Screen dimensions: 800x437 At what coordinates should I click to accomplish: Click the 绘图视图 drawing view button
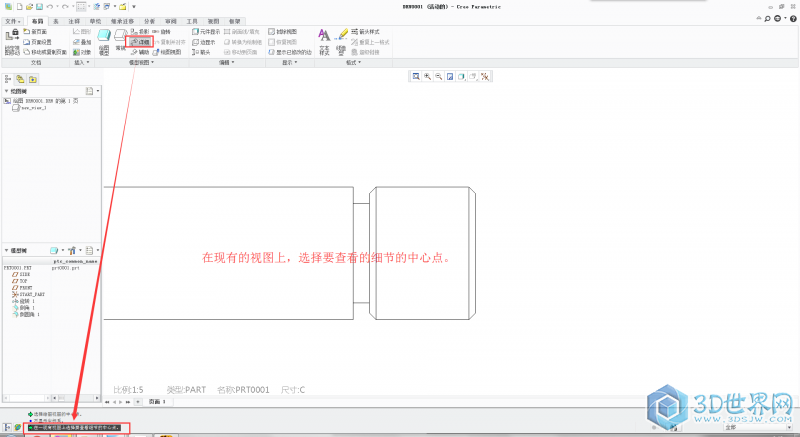pos(167,52)
